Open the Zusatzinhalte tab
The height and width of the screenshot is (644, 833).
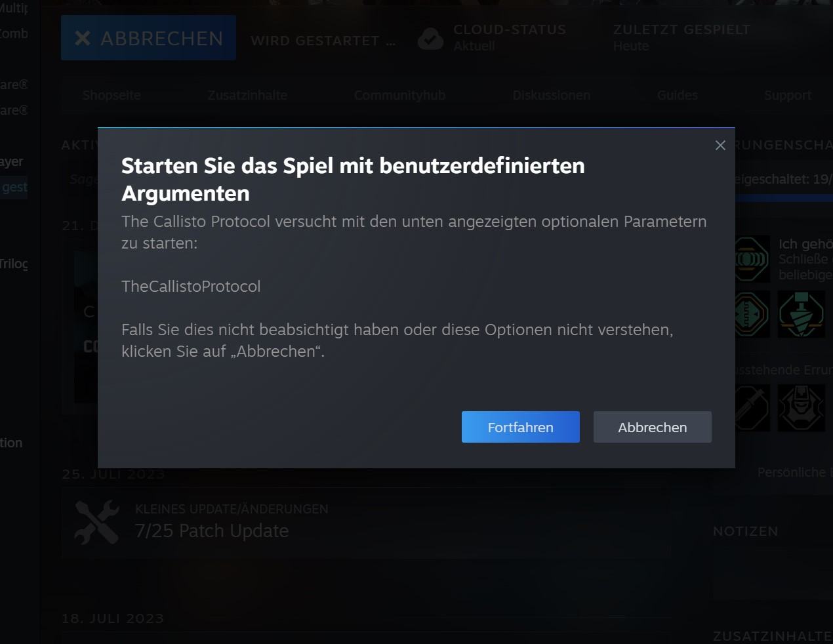[x=247, y=95]
